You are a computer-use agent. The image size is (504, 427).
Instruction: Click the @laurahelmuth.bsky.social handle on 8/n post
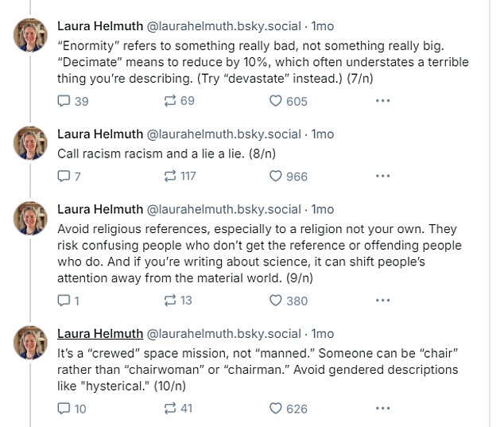tap(224, 134)
